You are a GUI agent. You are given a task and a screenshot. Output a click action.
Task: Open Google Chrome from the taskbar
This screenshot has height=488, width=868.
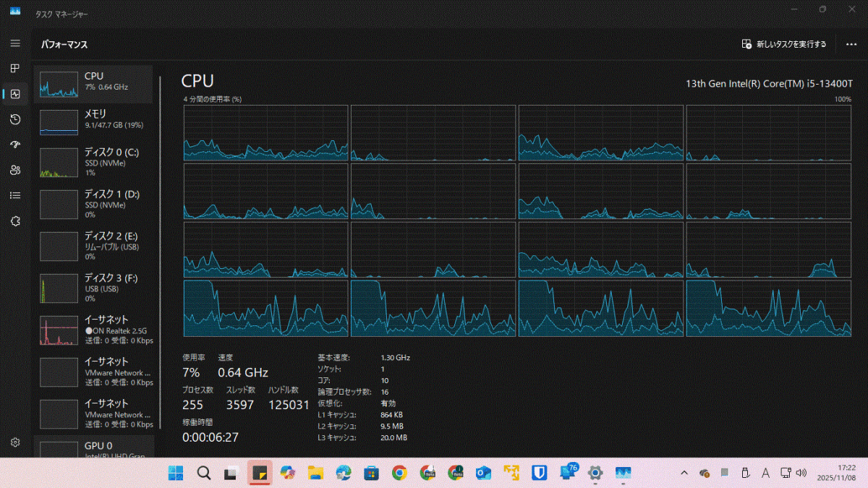click(399, 473)
